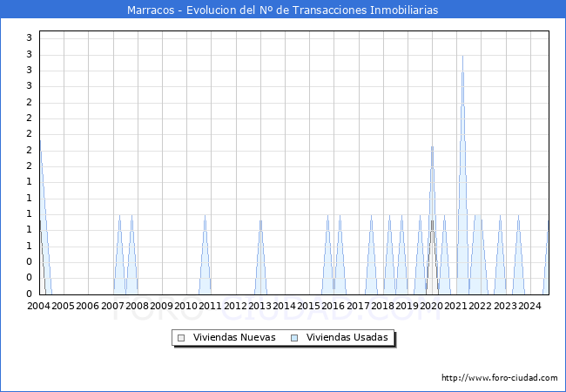Click the 2023 x-axis label
The width and height of the screenshot is (566, 392).
505,306
